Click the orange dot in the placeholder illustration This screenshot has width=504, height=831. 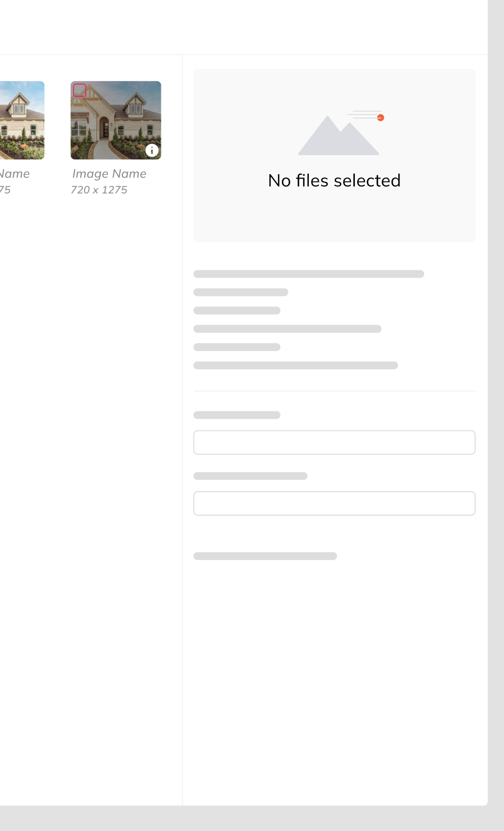pos(381,118)
